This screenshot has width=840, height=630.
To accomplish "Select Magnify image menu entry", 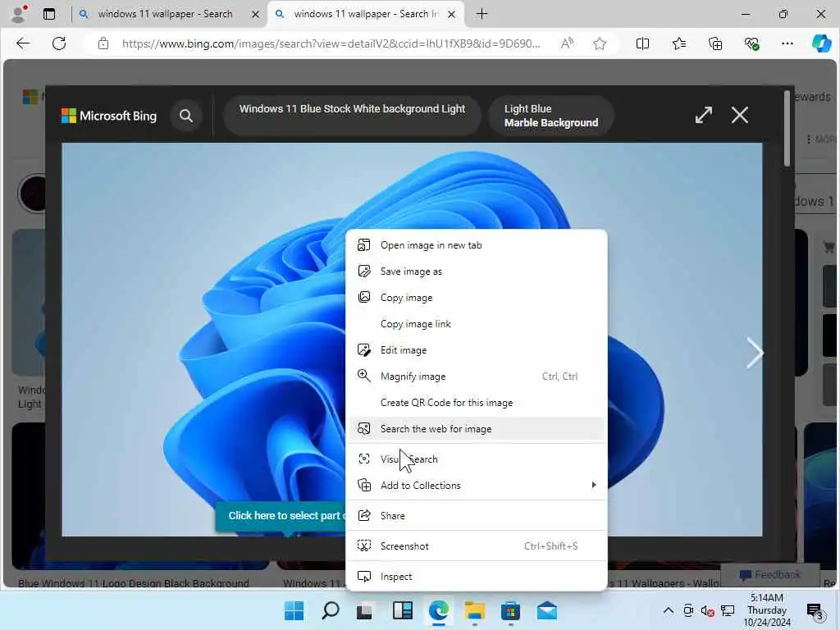I will (477, 376).
